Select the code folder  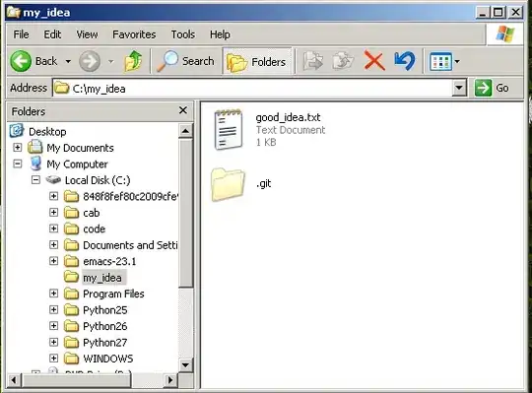pyautogui.click(x=94, y=229)
